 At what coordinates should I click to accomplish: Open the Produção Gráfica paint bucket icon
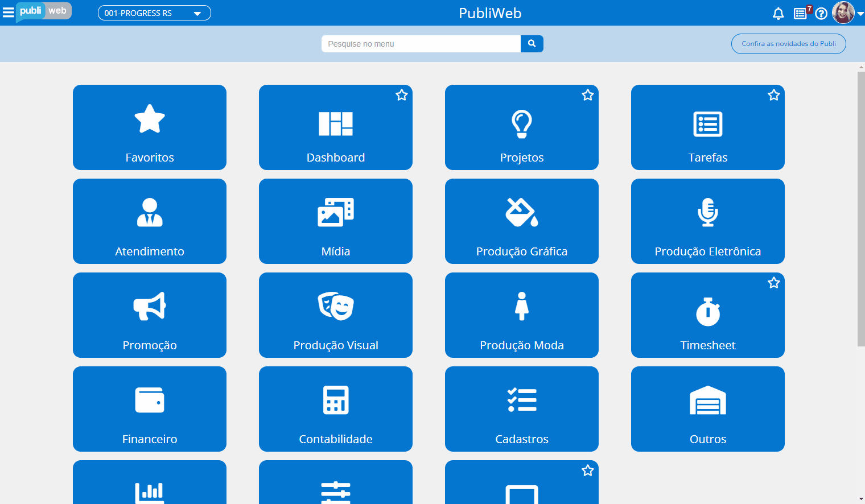[522, 212]
